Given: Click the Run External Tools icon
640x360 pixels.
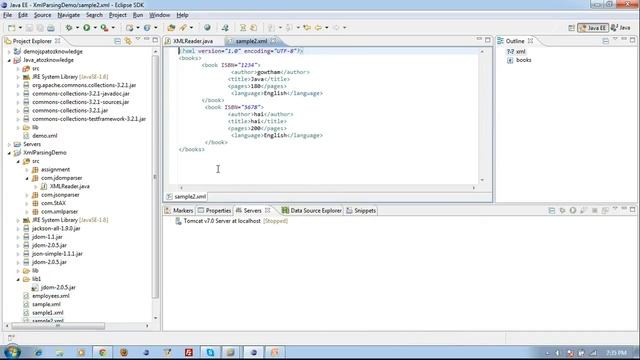Looking at the screenshot, I should (x=104, y=28).
